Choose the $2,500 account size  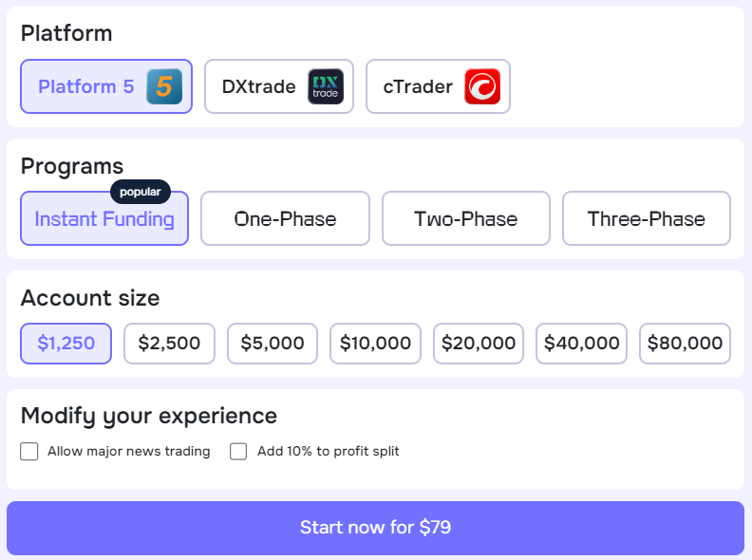[169, 344]
